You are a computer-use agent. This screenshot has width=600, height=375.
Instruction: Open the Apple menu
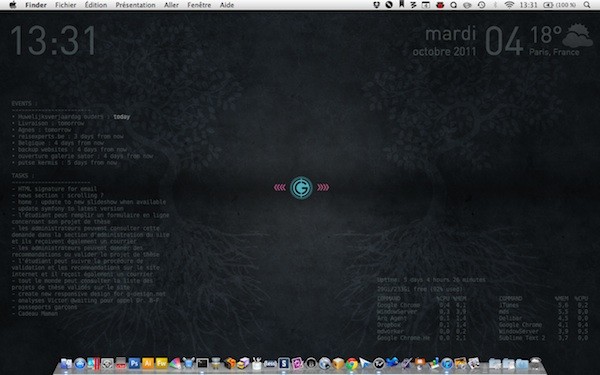click(x=13, y=5)
